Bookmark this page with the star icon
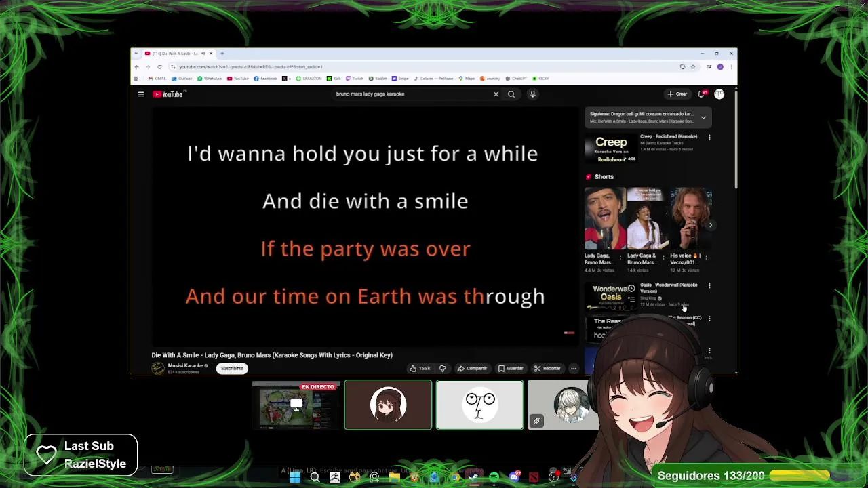868x488 pixels. coord(693,67)
